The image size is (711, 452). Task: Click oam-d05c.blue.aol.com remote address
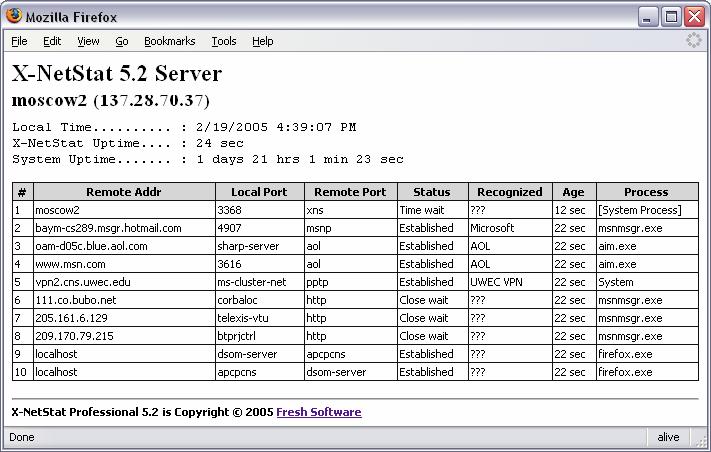pyautogui.click(x=92, y=246)
